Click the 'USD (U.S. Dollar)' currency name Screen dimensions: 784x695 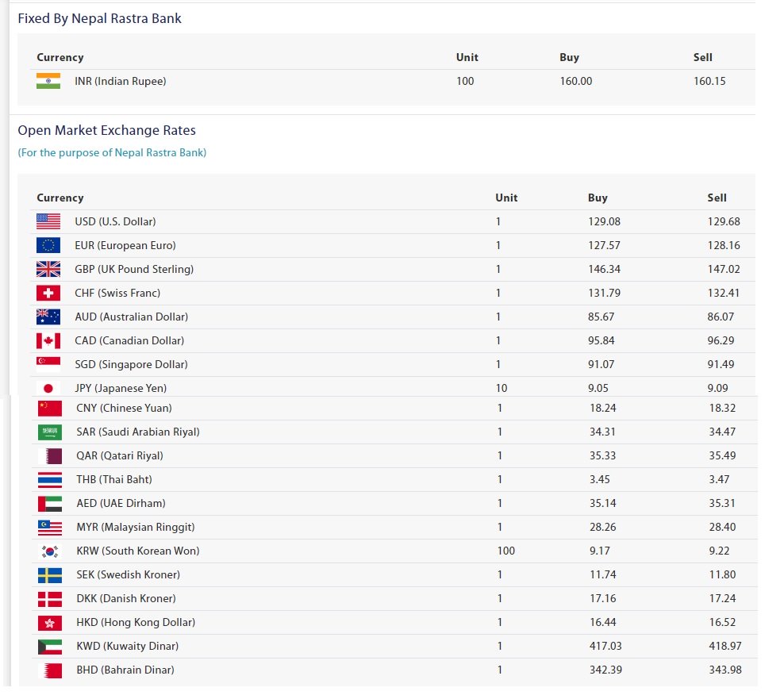(115, 221)
